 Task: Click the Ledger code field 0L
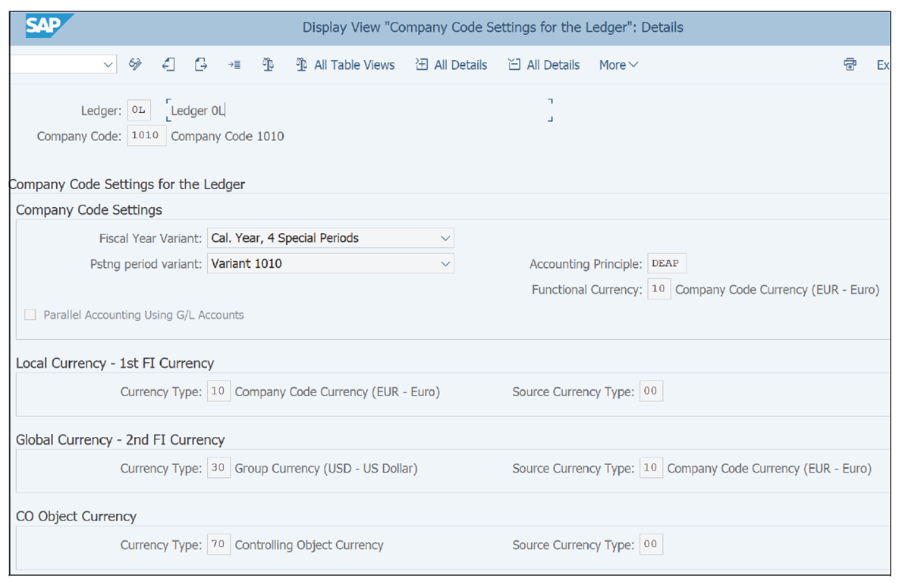click(x=139, y=110)
